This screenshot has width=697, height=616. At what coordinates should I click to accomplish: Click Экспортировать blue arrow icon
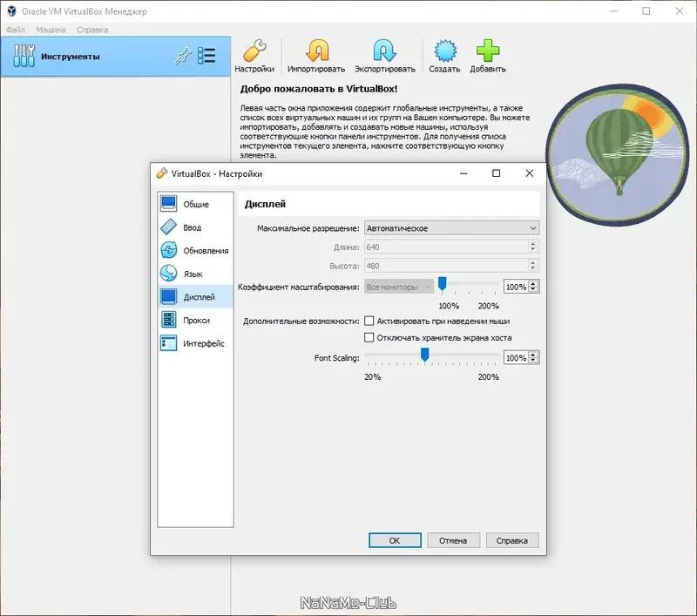[384, 51]
